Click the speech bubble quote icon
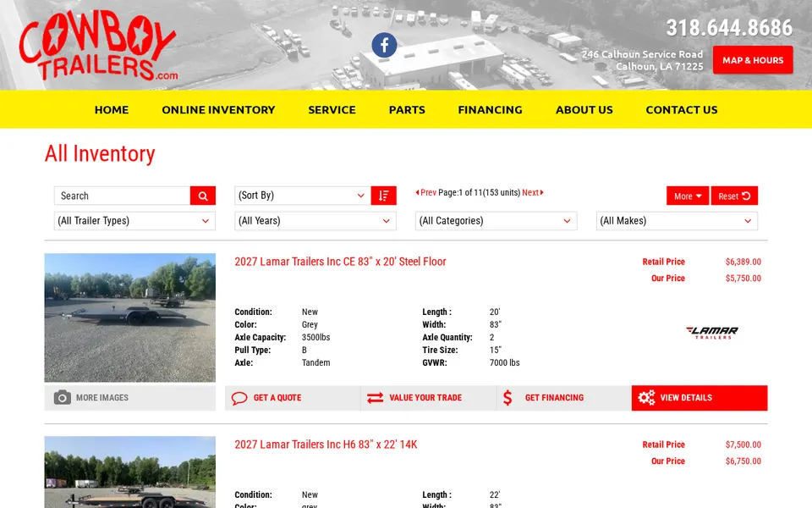The width and height of the screenshot is (812, 508). (x=239, y=398)
